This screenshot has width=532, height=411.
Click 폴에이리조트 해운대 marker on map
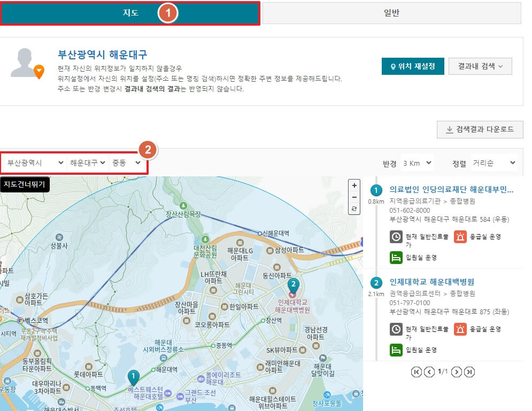tap(219, 378)
